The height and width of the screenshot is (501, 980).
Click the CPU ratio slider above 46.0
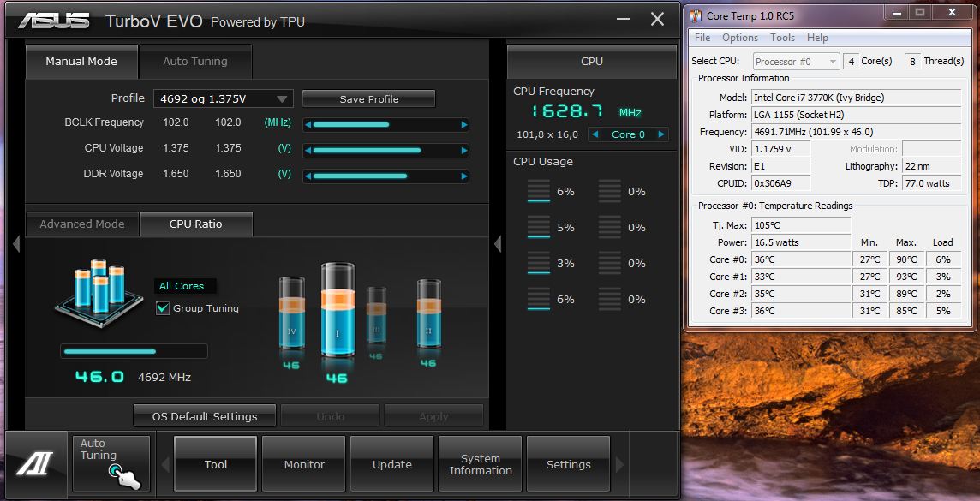134,352
